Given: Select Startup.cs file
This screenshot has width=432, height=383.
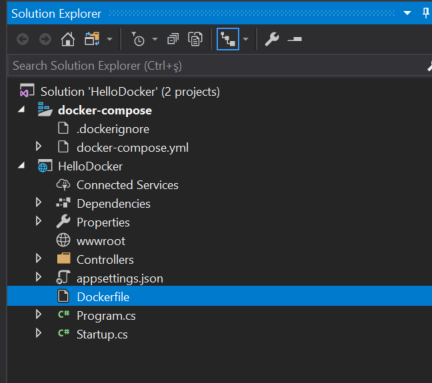Looking at the screenshot, I should coord(102,335).
